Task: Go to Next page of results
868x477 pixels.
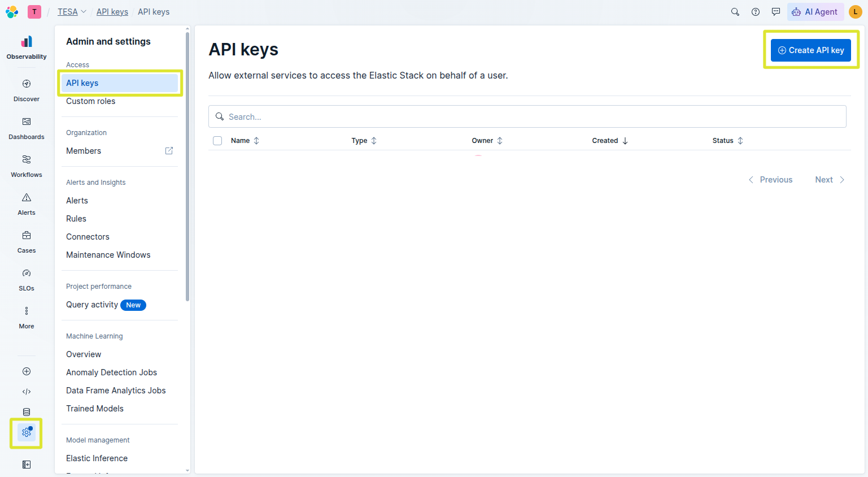Action: 830,180
